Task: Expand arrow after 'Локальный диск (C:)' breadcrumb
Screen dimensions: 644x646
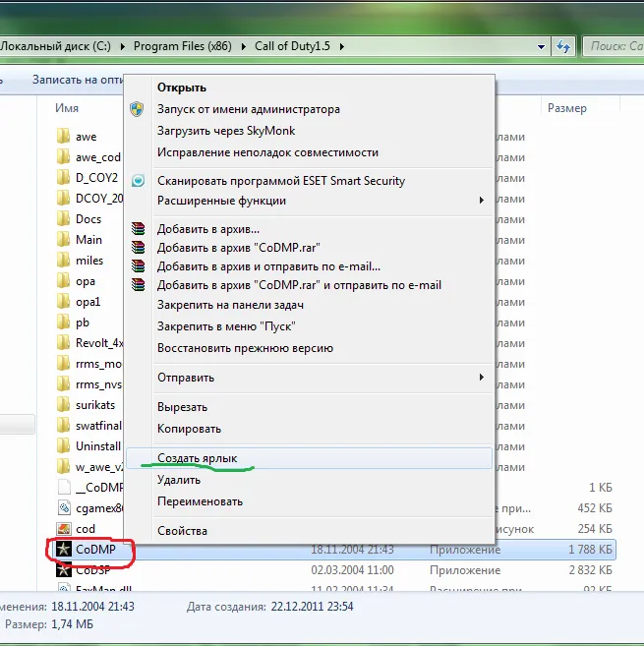Action: pyautogui.click(x=122, y=46)
